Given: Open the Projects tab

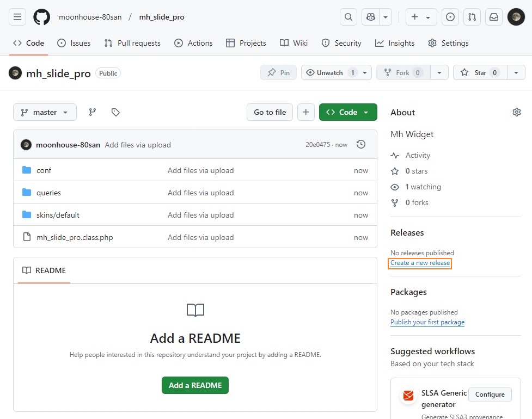Looking at the screenshot, I should pos(246,43).
